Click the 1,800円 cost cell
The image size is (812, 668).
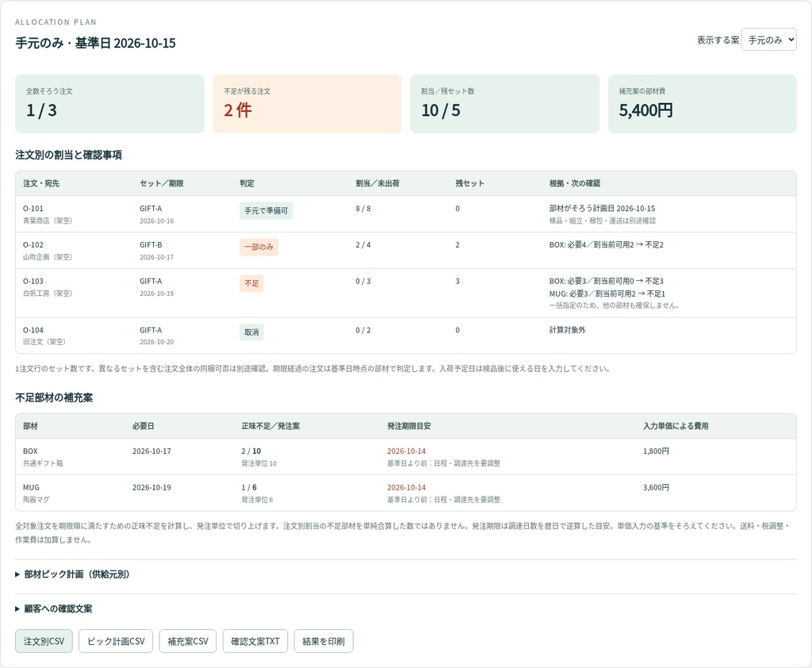click(656, 451)
